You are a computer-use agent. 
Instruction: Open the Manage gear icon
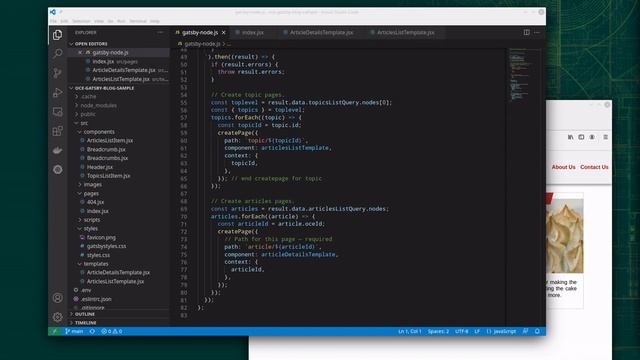58,317
